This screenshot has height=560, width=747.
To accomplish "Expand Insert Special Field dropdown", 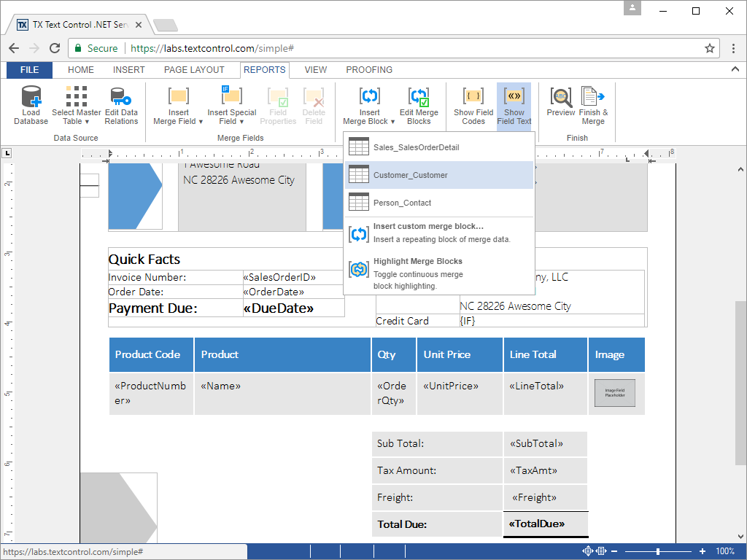I will (232, 117).
